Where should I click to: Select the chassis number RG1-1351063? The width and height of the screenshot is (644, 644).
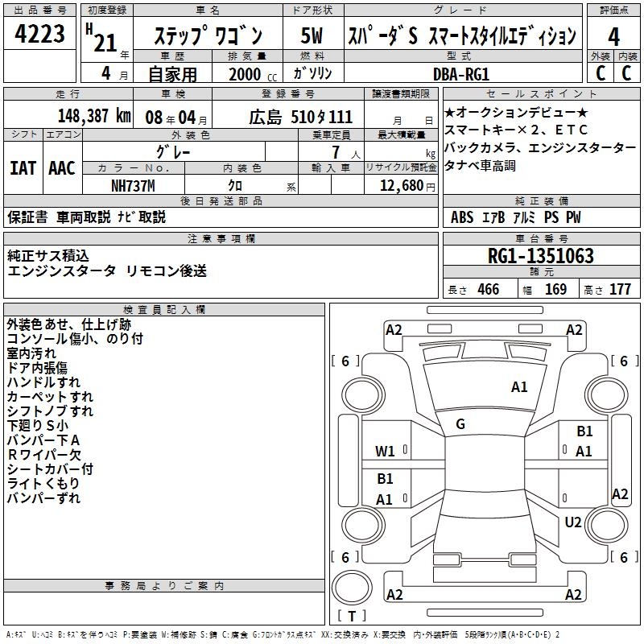541,256
